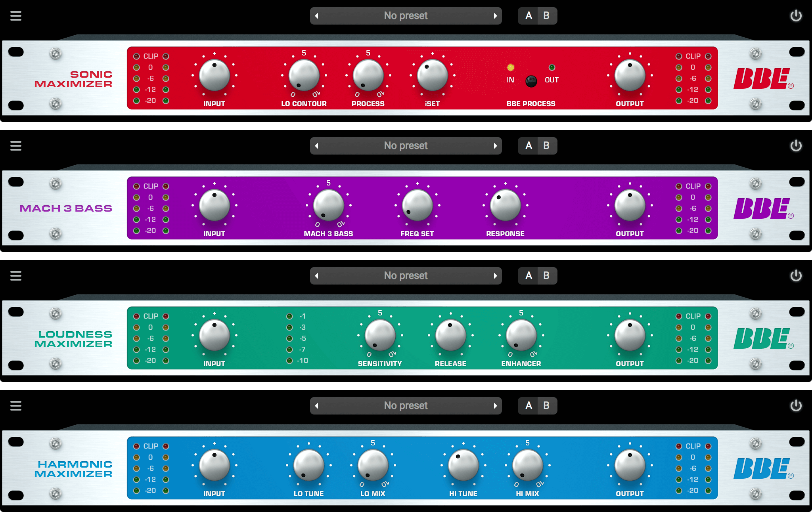Open the hamburger menu of Sonic Maximizer

16,16
